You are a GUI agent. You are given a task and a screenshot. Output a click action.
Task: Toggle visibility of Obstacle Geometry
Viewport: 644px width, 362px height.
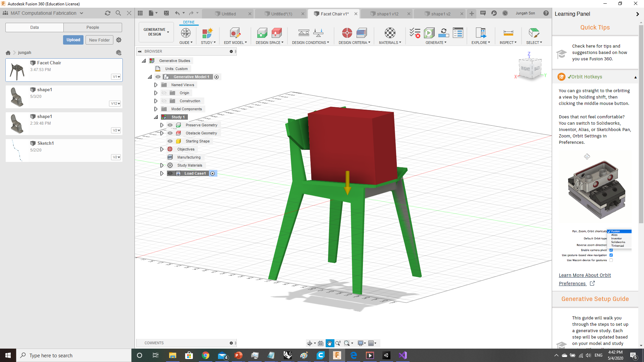pyautogui.click(x=170, y=133)
